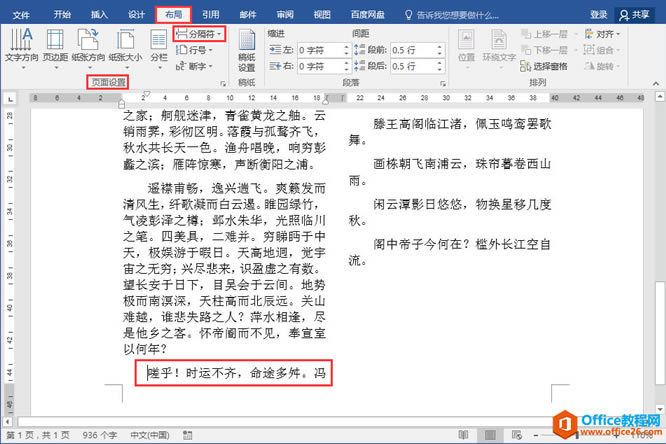This screenshot has height=444, width=666.
Task: Increase 段后 spacing with the stepper
Action: [x=440, y=63]
